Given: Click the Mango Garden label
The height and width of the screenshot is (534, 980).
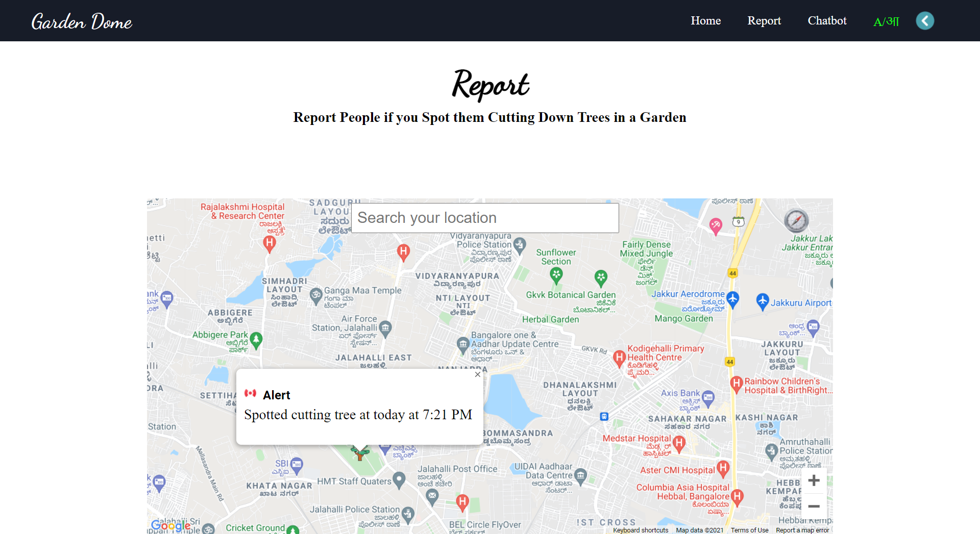Looking at the screenshot, I should tap(684, 319).
